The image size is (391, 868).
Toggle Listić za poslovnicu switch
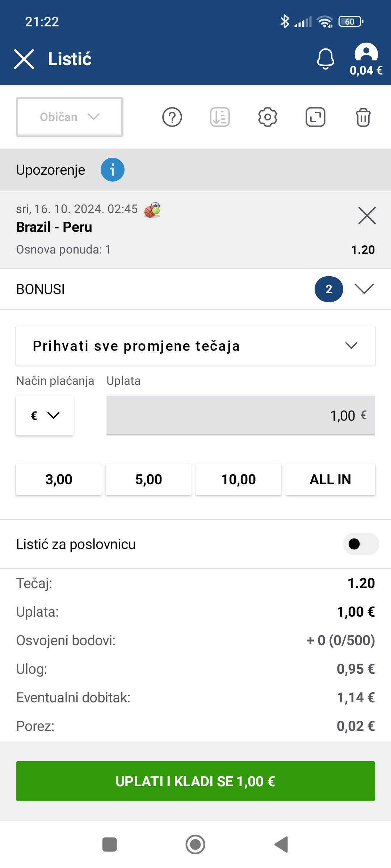pyautogui.click(x=361, y=544)
